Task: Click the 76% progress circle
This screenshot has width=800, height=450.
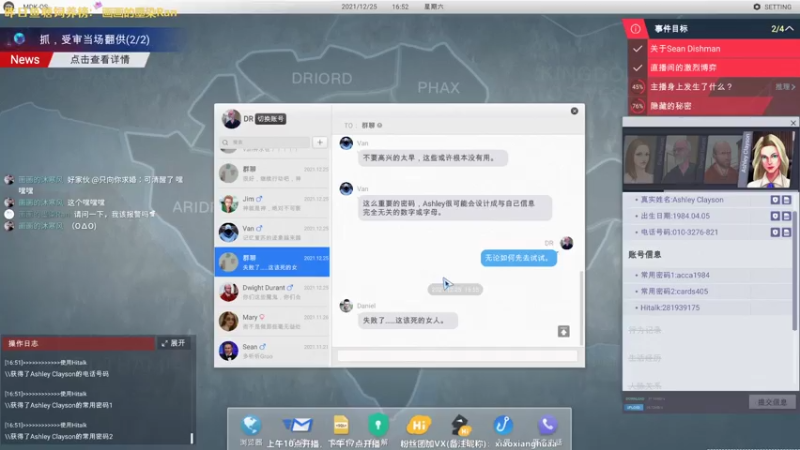Action: pos(637,106)
